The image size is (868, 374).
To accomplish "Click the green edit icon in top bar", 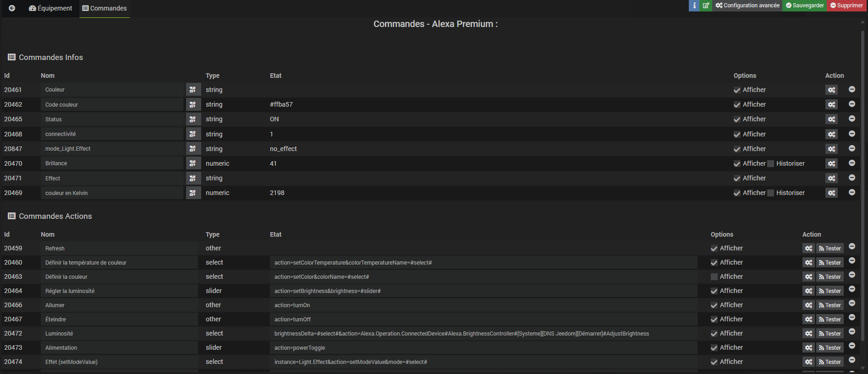I will tap(706, 5).
